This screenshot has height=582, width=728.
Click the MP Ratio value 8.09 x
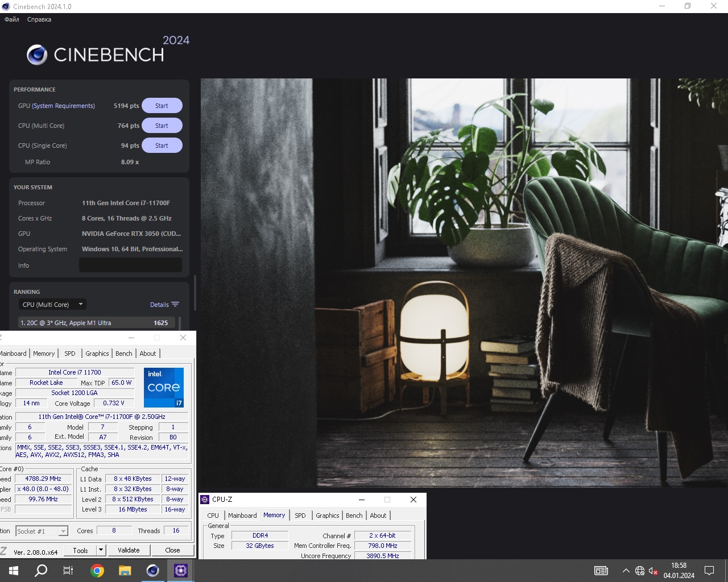click(x=130, y=162)
